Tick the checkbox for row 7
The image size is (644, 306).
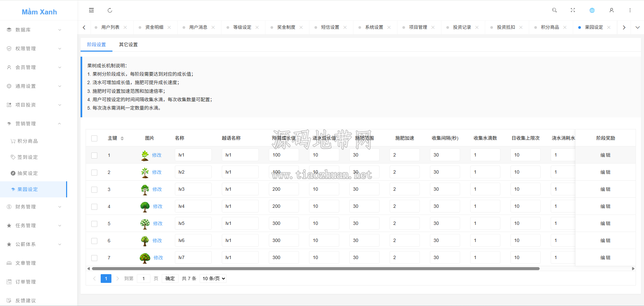94,258
